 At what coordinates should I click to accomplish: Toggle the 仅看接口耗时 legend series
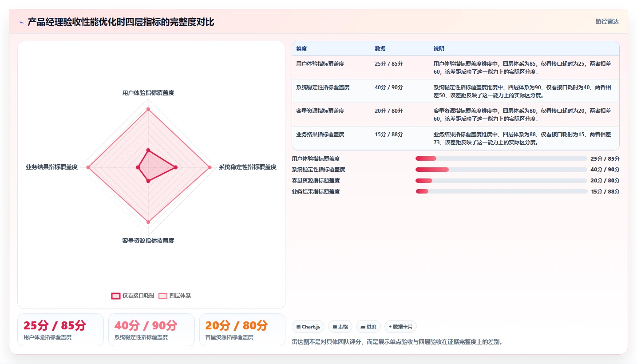[133, 296]
